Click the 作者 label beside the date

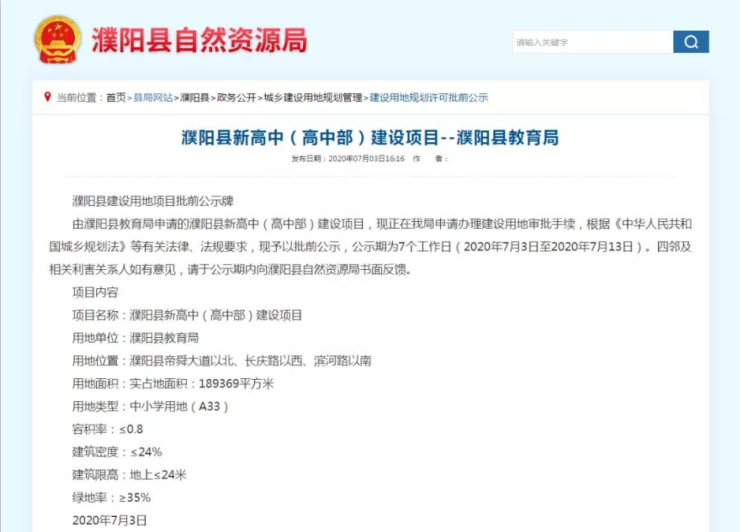pyautogui.click(x=429, y=159)
